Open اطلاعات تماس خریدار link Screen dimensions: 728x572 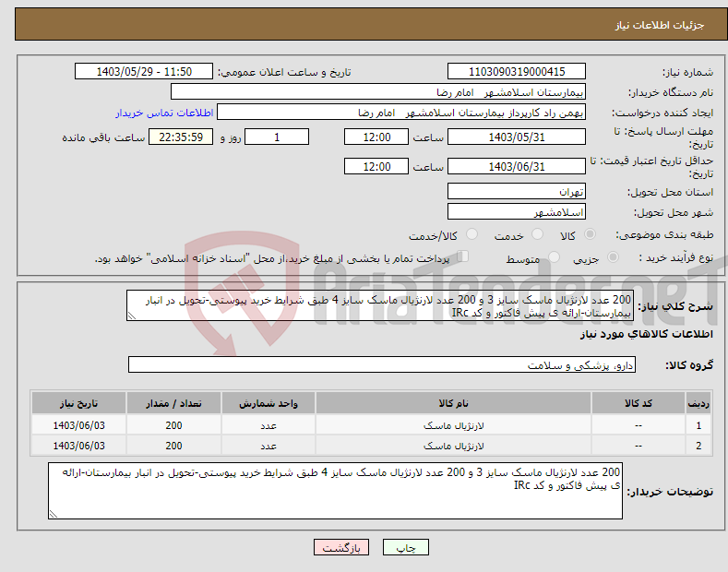164,113
